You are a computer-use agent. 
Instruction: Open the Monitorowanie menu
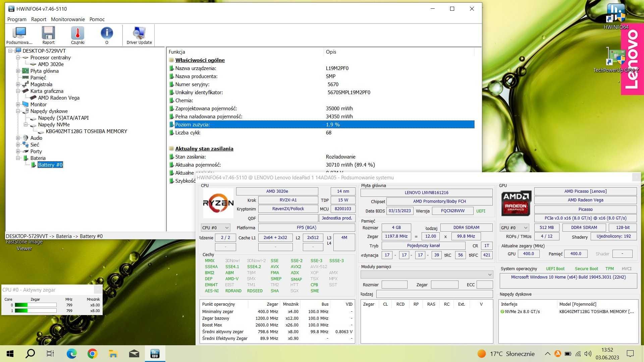68,19
